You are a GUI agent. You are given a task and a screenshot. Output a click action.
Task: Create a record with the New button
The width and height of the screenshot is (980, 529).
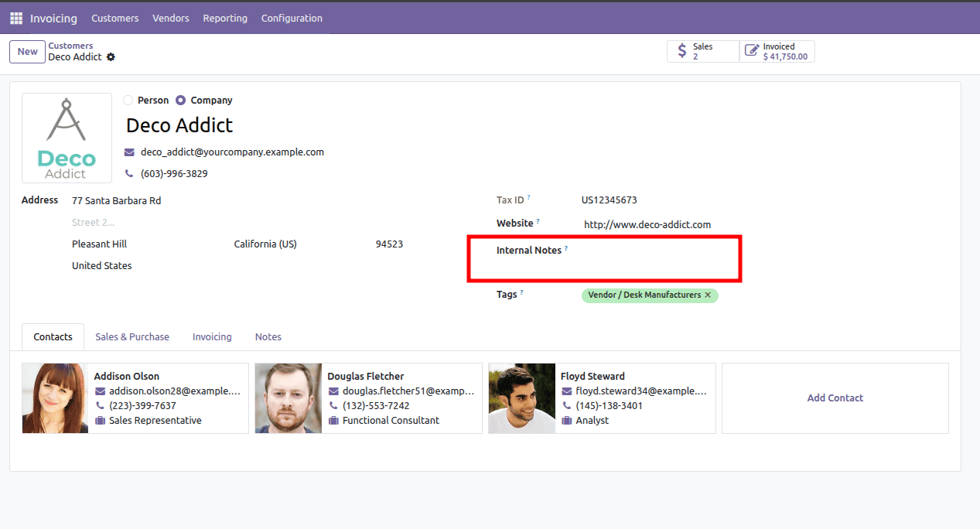point(26,51)
